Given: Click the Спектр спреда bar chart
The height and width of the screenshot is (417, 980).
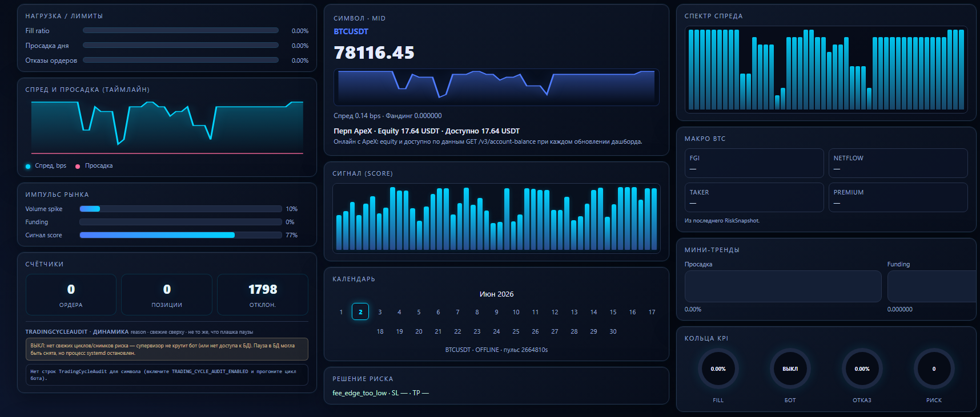Looking at the screenshot, I should coord(826,69).
